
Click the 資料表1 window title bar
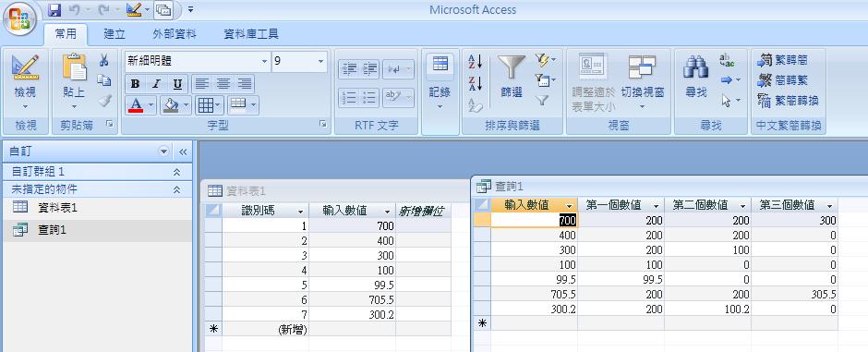(336, 191)
